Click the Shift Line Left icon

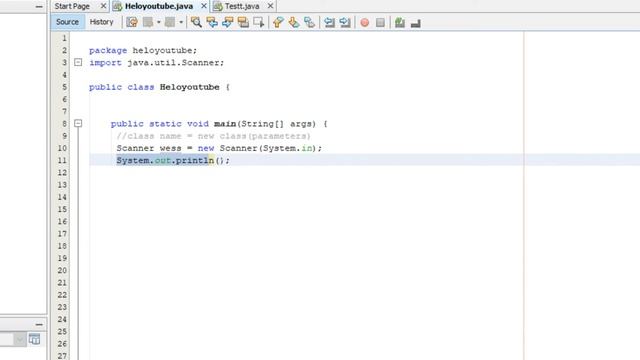coord(329,22)
